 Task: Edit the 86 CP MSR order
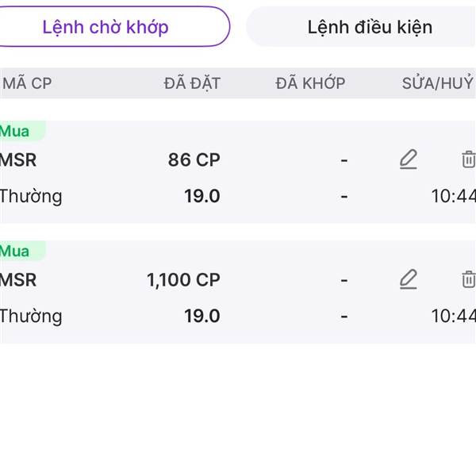409,159
